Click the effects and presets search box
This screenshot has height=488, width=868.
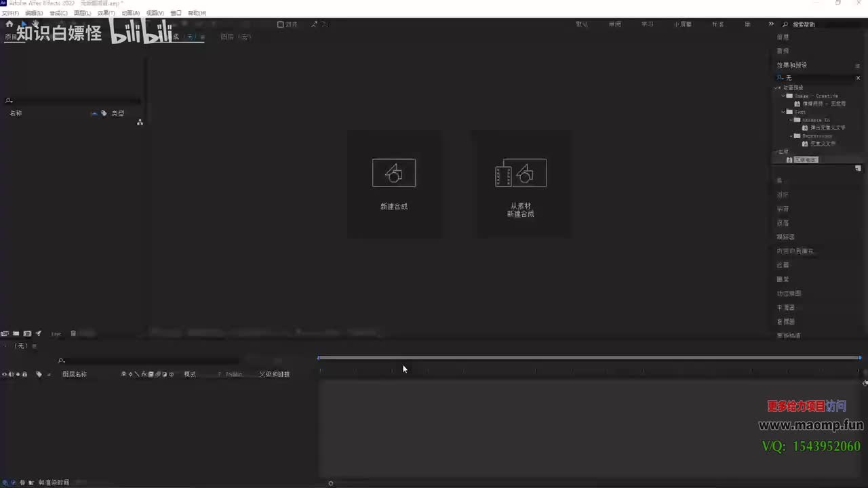click(818, 78)
